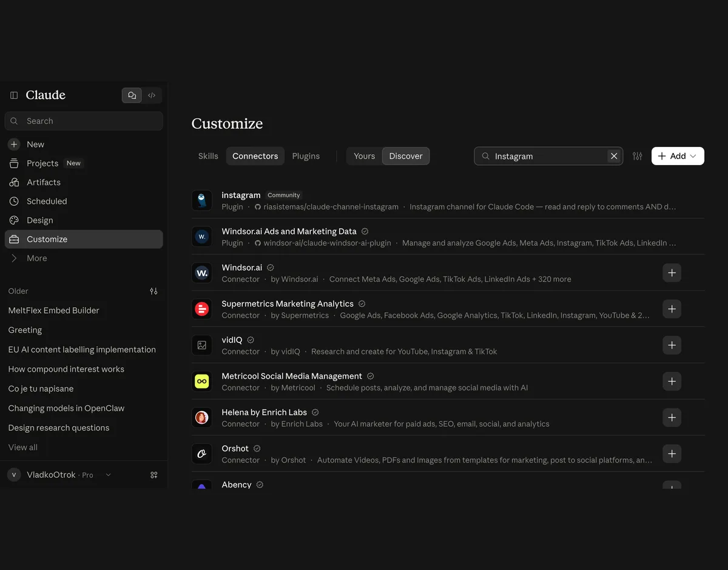The height and width of the screenshot is (570, 728).
Task: Click the instagram plugin bird icon
Action: (202, 200)
